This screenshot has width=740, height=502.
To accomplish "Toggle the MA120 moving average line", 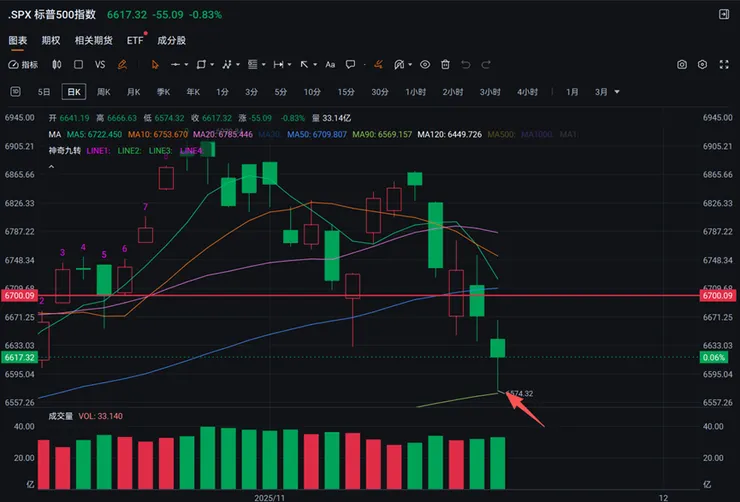I will [450, 134].
